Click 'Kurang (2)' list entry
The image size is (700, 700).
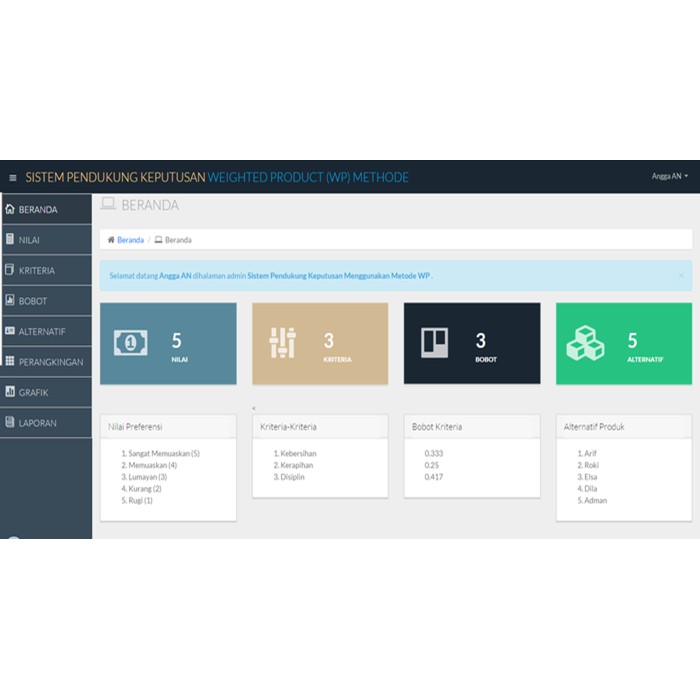tap(142, 488)
